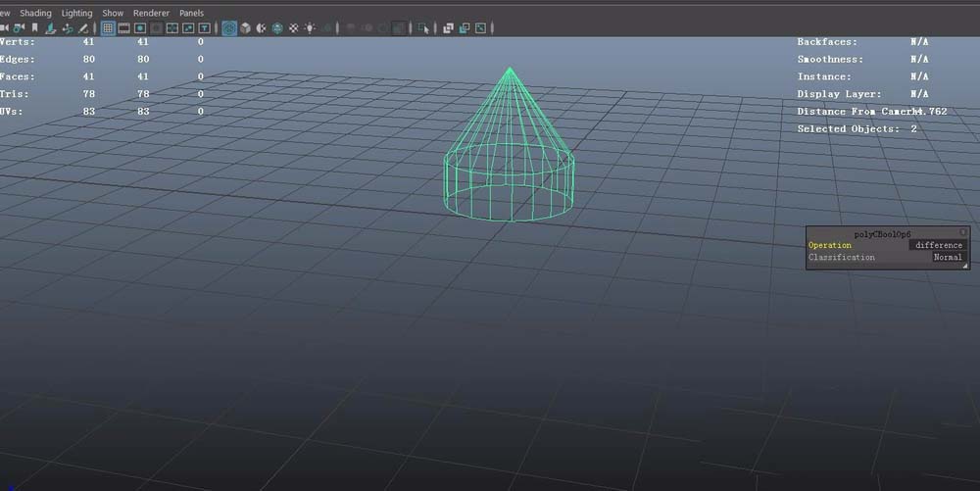Enable textured display mode
The image size is (980, 491).
pyautogui.click(x=293, y=28)
